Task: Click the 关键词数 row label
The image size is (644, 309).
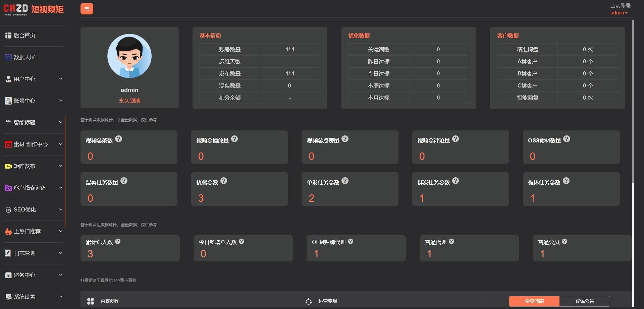Action: pyautogui.click(x=379, y=50)
